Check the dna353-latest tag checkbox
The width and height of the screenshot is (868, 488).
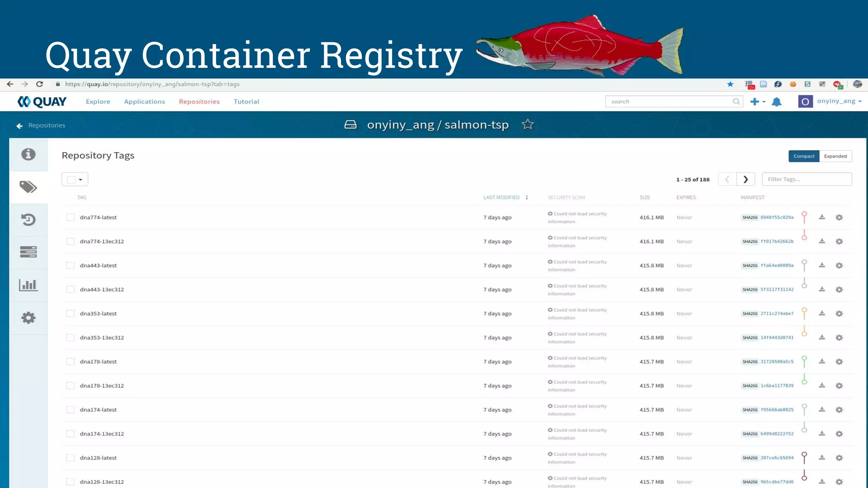click(x=70, y=313)
